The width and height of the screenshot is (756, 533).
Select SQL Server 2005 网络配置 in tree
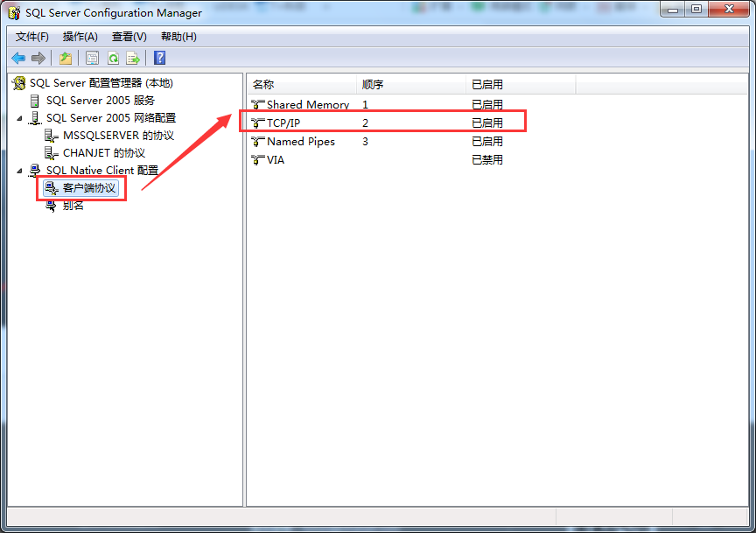click(111, 117)
